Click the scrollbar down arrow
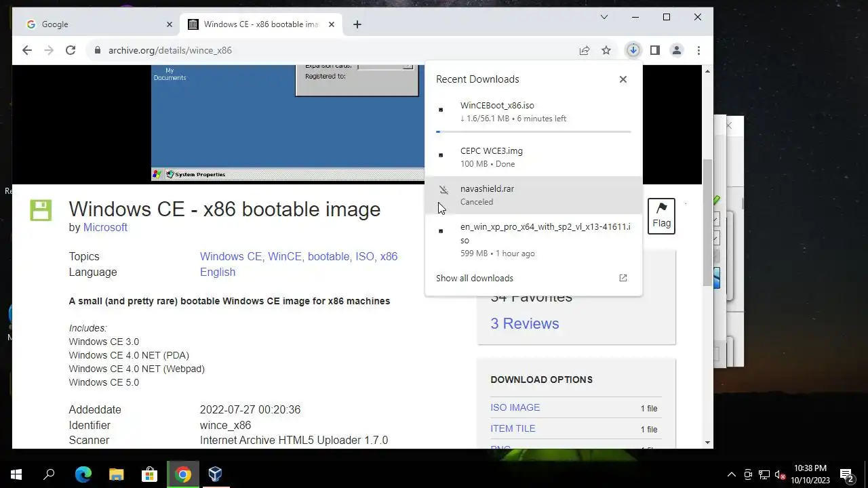The width and height of the screenshot is (868, 488). tap(708, 443)
